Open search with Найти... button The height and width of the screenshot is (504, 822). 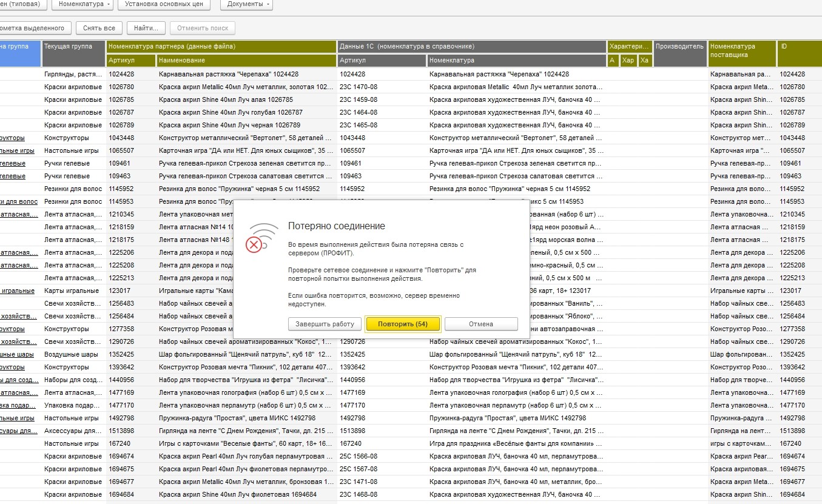[x=146, y=28]
